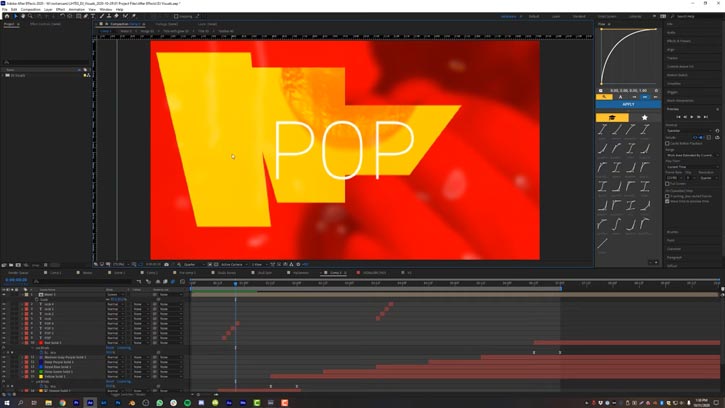Switch to the Effect Controls tab

[x=45, y=24]
